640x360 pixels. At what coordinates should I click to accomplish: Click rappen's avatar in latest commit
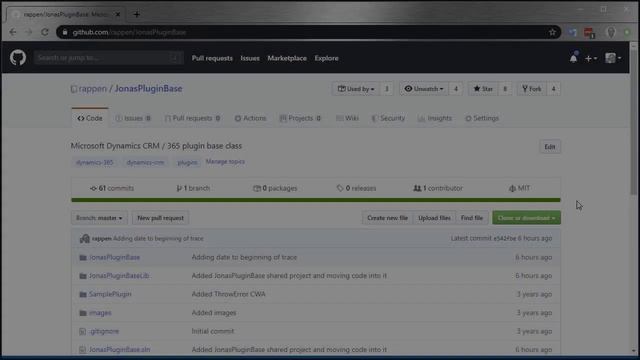coord(84,239)
